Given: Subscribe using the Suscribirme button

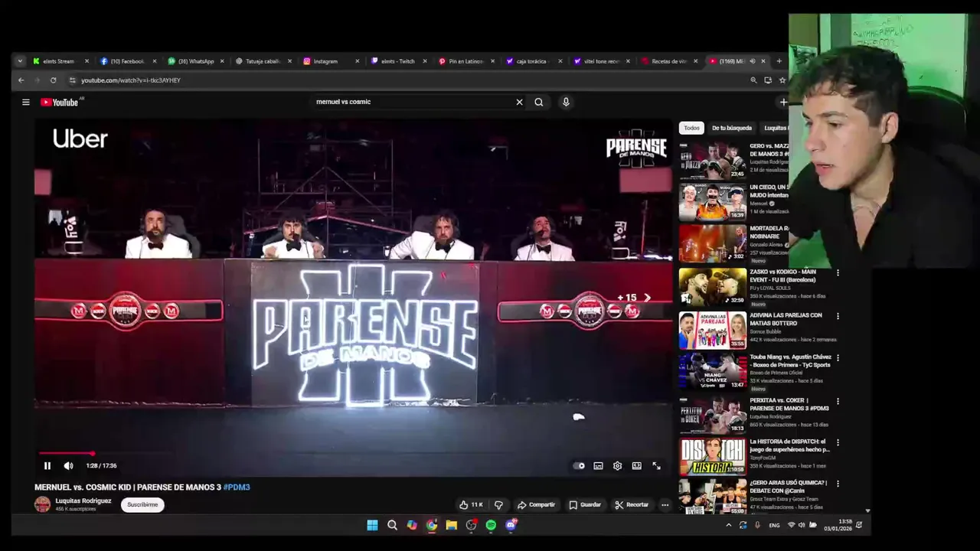Looking at the screenshot, I should tap(142, 504).
